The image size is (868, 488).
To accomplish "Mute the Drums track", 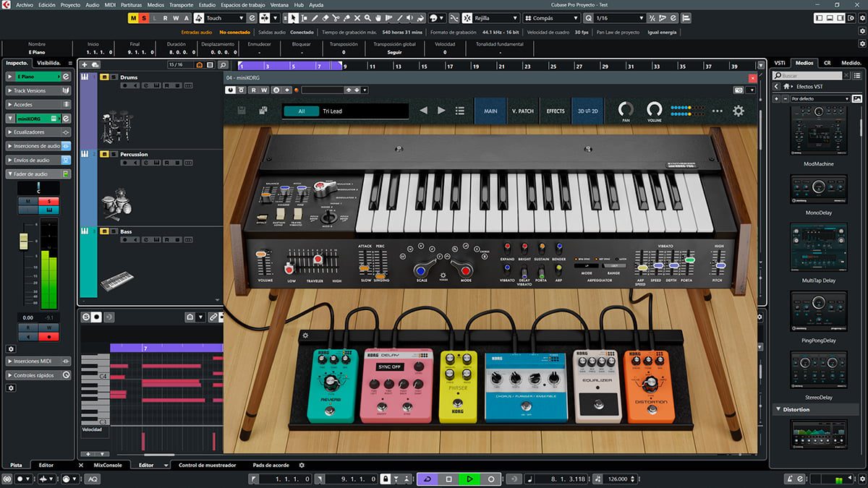I will pyautogui.click(x=104, y=77).
